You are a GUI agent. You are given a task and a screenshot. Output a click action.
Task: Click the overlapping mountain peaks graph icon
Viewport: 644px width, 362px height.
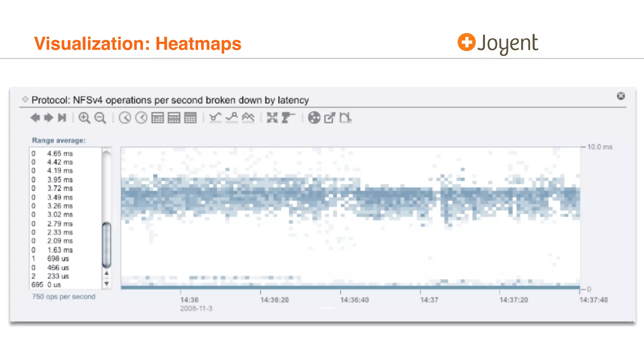(248, 118)
